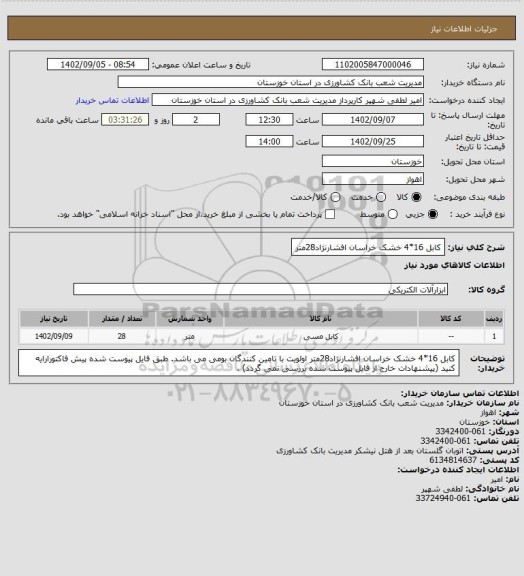Click the request creator field امیر لطفی شهیر

(288, 100)
